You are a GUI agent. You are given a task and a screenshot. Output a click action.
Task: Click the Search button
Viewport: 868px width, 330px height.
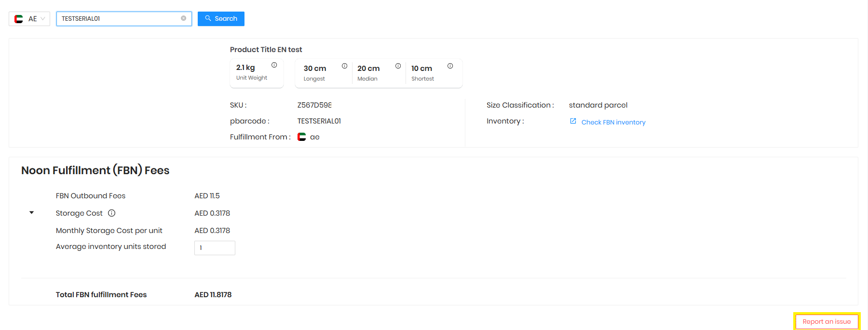point(221,19)
